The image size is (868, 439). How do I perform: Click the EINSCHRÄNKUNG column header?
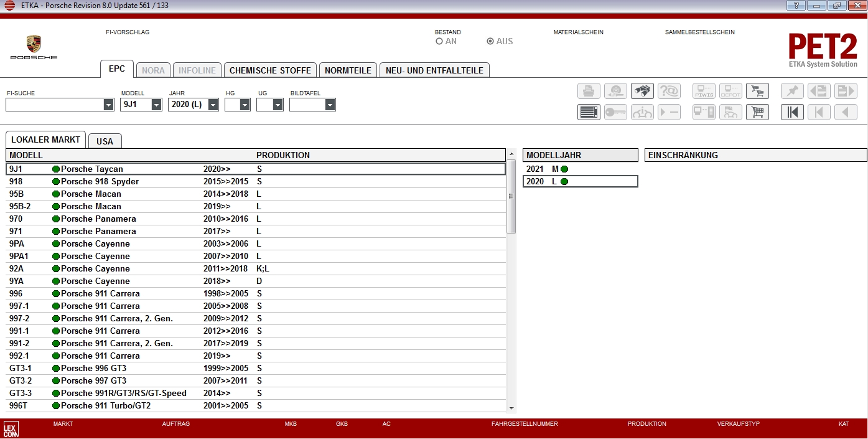click(755, 155)
